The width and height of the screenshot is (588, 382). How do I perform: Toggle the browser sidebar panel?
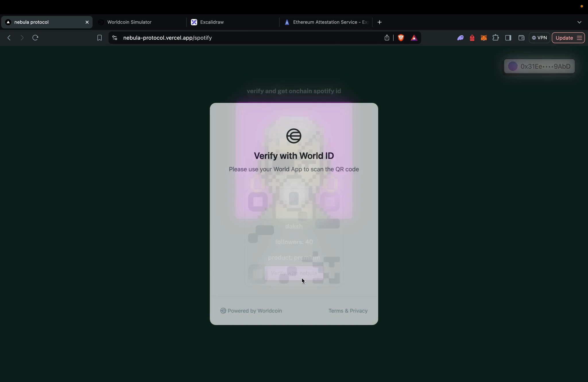pyautogui.click(x=508, y=38)
